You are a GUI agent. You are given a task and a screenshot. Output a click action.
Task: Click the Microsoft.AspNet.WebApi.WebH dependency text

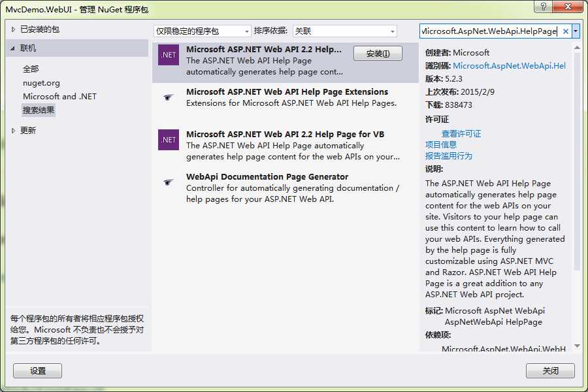504,349
